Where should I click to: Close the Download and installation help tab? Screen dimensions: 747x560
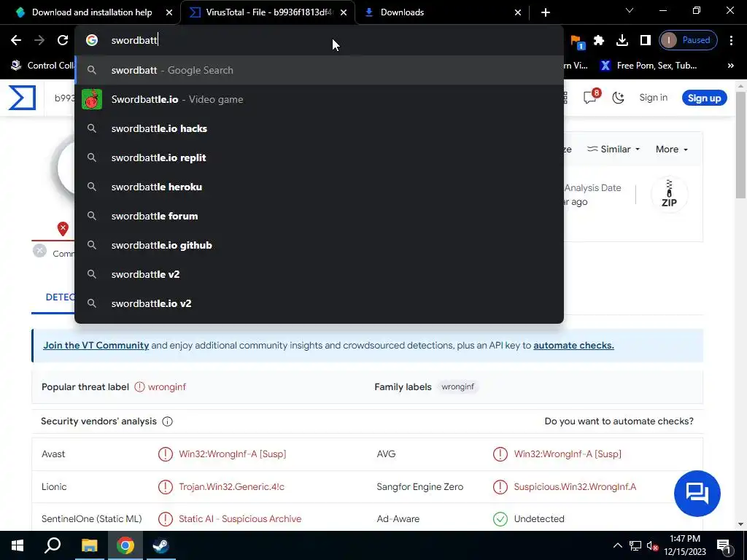169,12
